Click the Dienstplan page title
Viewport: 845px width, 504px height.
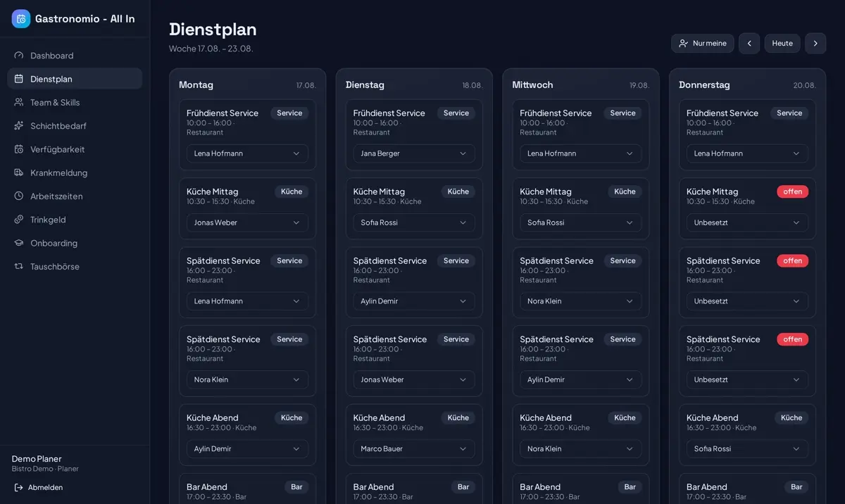213,29
